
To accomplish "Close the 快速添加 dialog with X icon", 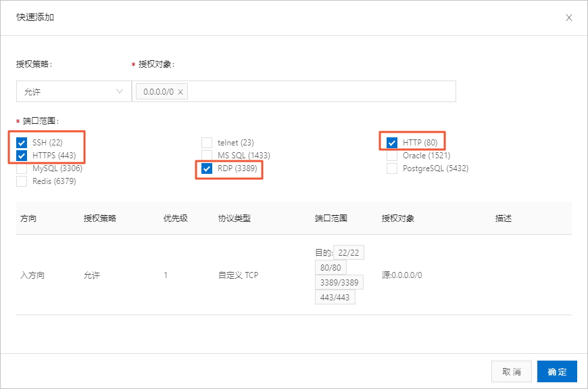I will (x=569, y=18).
